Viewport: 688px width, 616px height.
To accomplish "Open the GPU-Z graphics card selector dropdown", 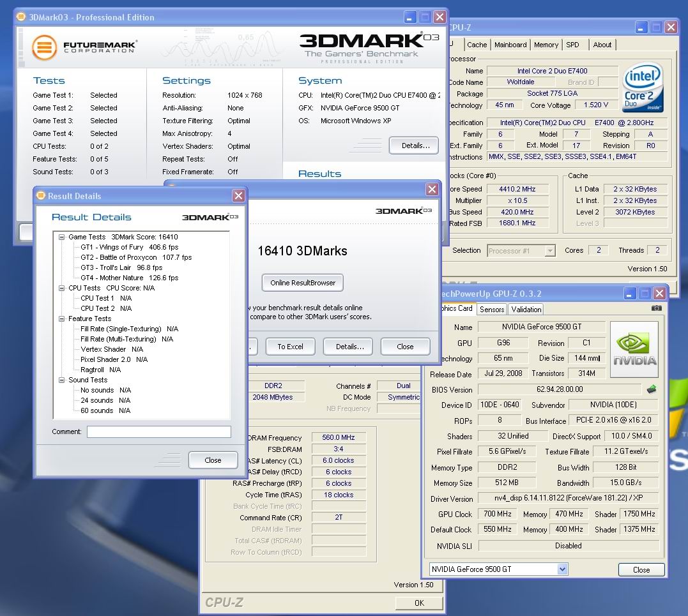I will tap(563, 569).
